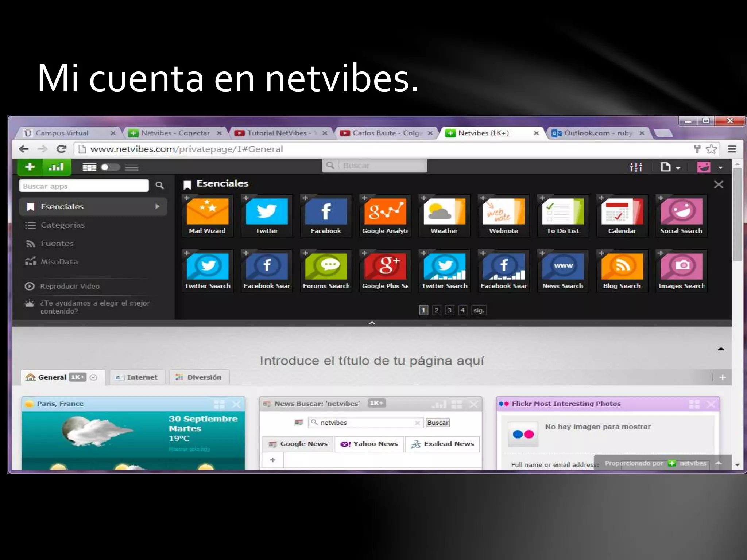Go to apps page 2
The width and height of the screenshot is (747, 560).
coord(436,310)
